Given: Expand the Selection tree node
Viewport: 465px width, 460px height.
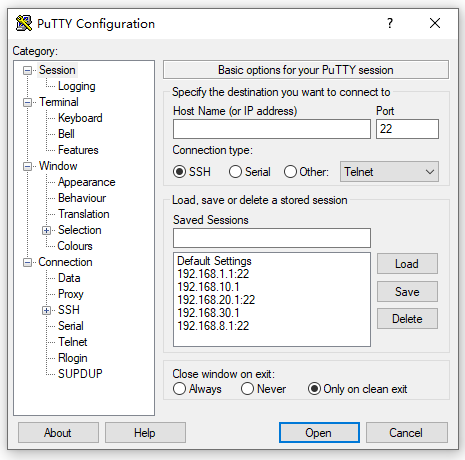Looking at the screenshot, I should click(47, 230).
